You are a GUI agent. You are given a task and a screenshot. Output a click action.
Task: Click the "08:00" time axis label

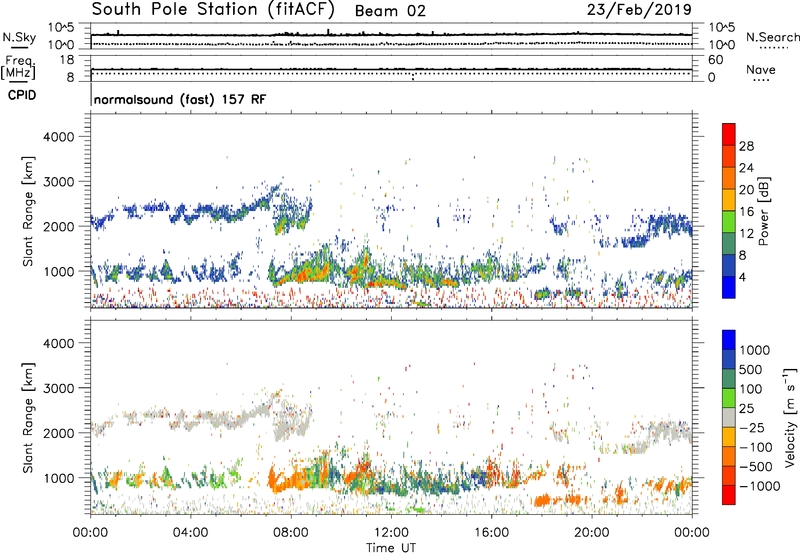pos(291,533)
